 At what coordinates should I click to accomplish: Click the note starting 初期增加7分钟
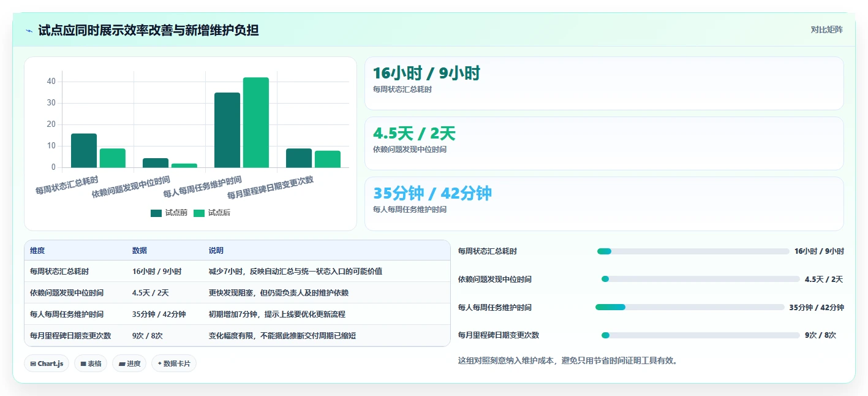click(x=277, y=314)
